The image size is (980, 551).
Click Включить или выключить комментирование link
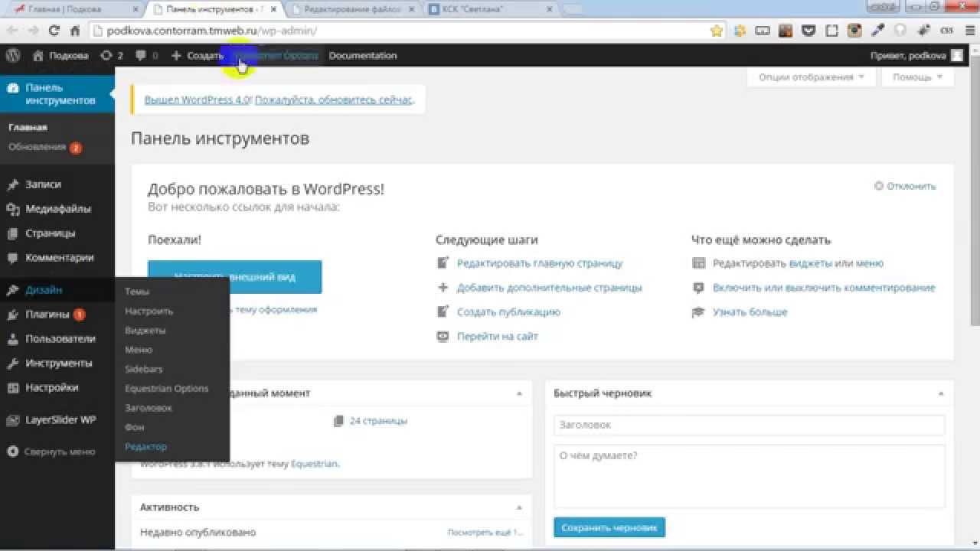click(x=824, y=288)
